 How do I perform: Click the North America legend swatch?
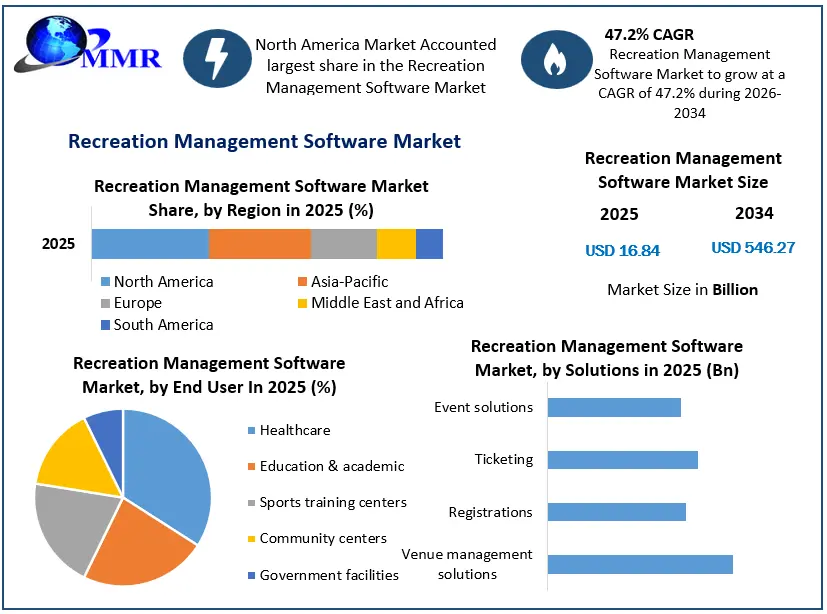coord(105,282)
